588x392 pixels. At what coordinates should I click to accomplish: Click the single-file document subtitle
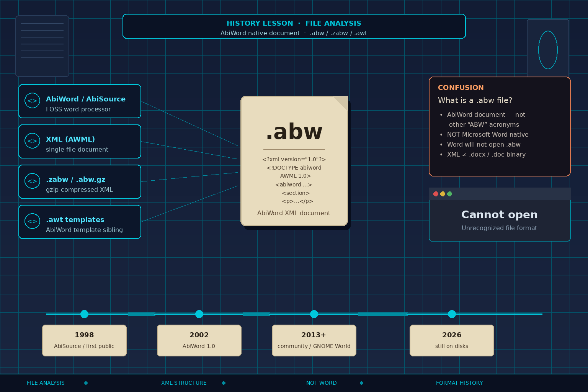pos(77,149)
